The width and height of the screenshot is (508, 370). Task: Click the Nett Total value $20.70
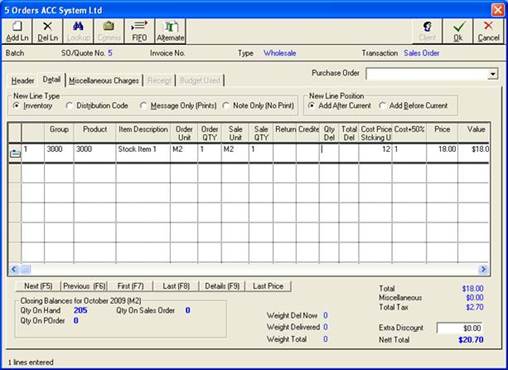click(471, 340)
